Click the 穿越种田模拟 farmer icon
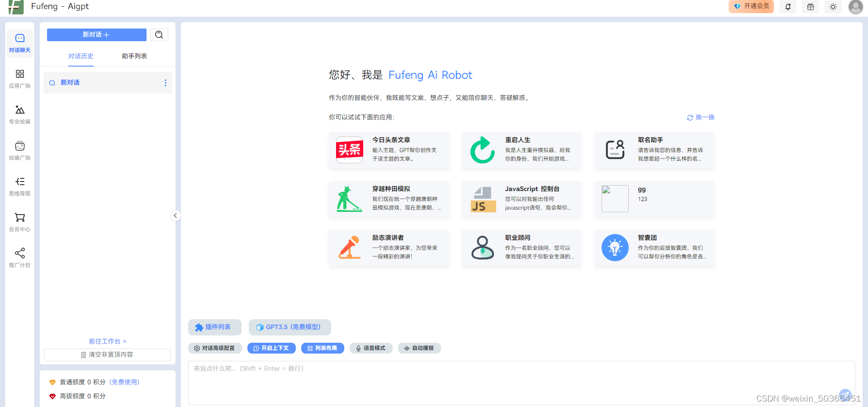Screen dimensions: 868x407 (350, 199)
